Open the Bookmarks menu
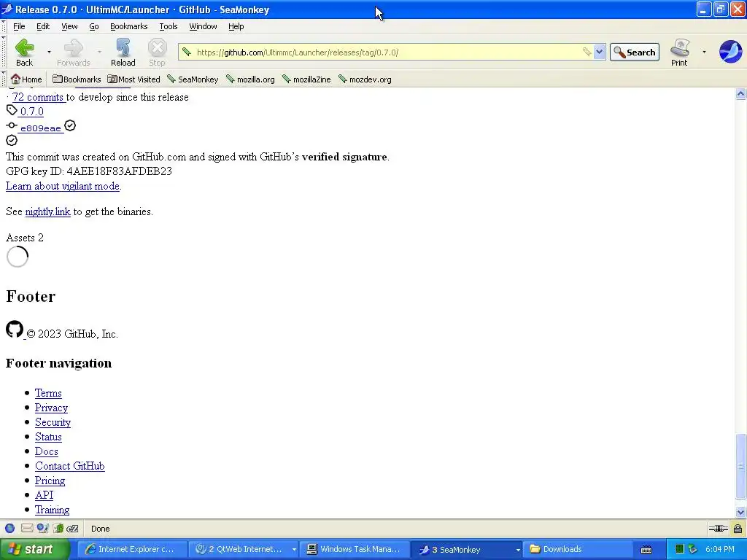This screenshot has width=747, height=560. [x=128, y=26]
